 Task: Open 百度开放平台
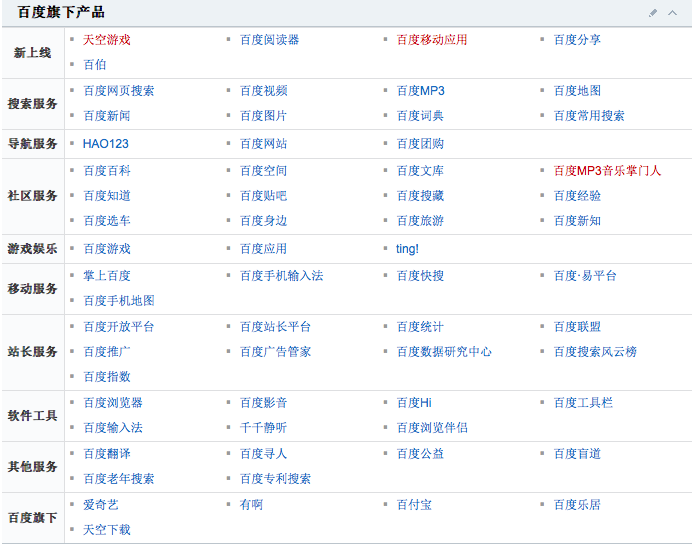tap(119, 327)
